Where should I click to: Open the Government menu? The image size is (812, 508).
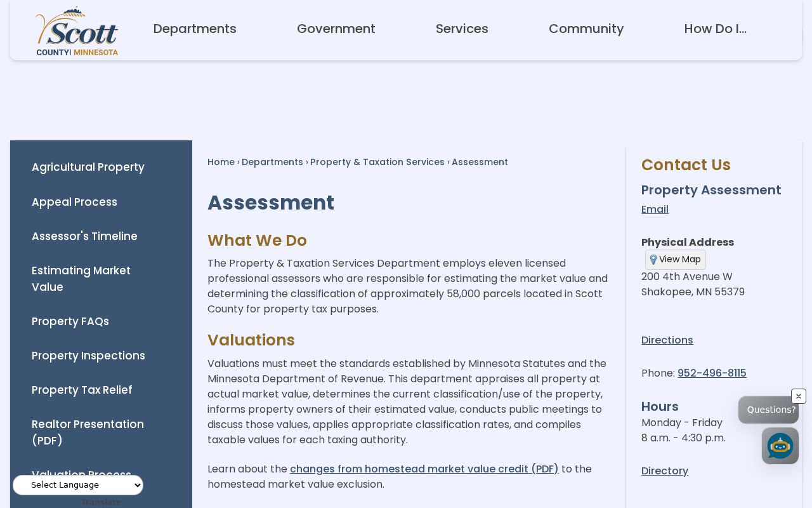pos(336,29)
